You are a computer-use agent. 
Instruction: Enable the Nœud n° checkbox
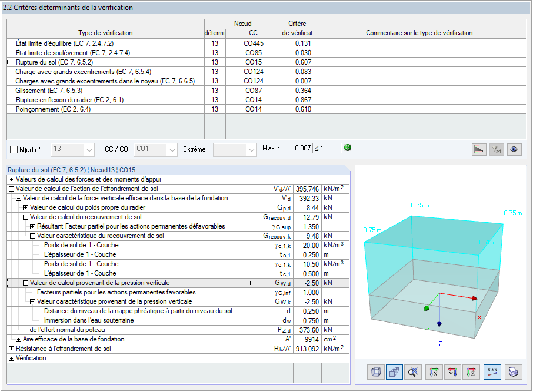pyautogui.click(x=14, y=149)
